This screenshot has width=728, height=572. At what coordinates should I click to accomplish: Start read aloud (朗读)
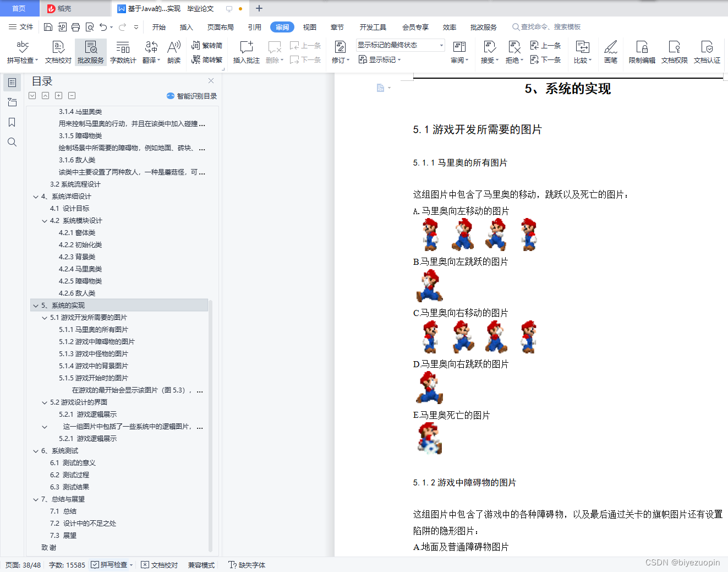pyautogui.click(x=174, y=52)
